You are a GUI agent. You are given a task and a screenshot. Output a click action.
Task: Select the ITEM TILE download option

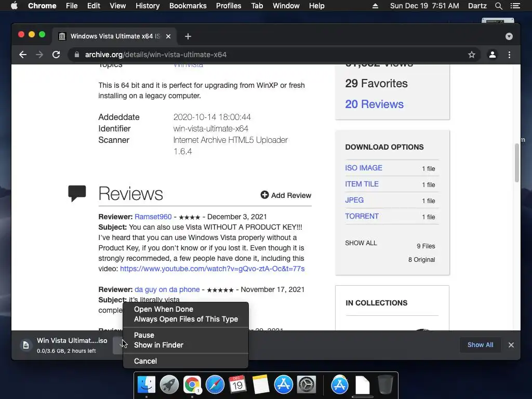pos(362,184)
